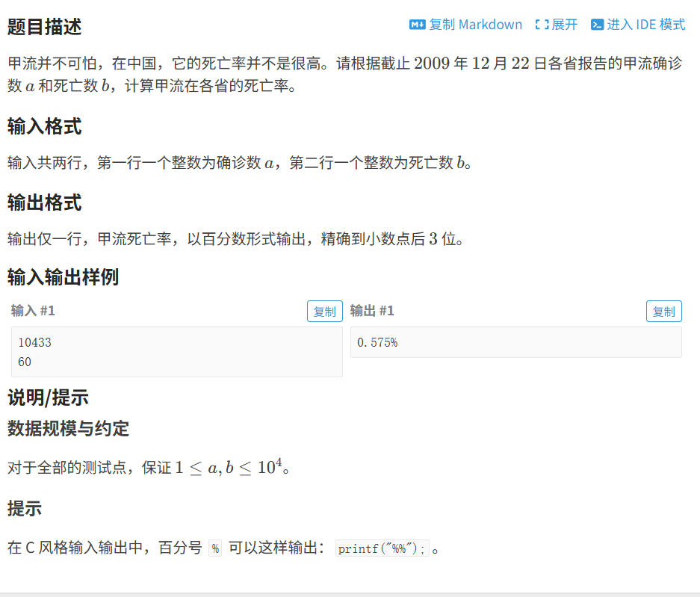Click the 数据规模与约定 heading

(x=68, y=429)
